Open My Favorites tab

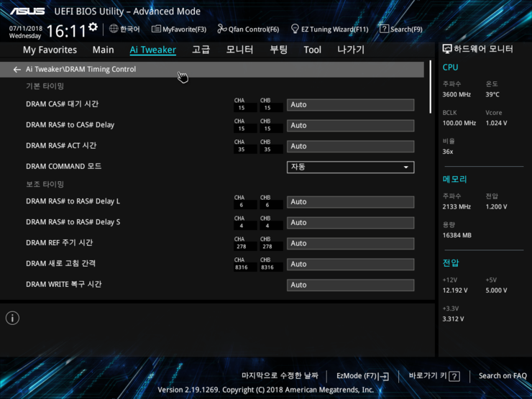[x=50, y=50]
